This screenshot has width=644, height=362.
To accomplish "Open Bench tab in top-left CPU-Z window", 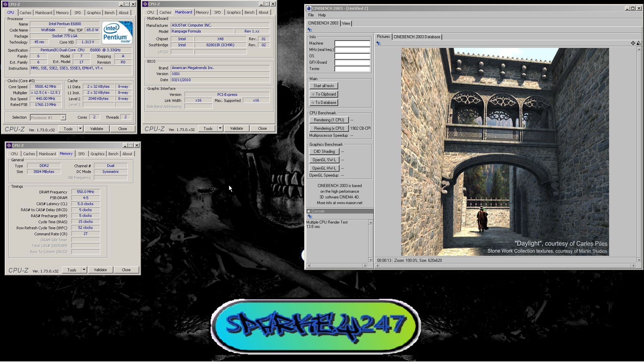I will click(109, 13).
